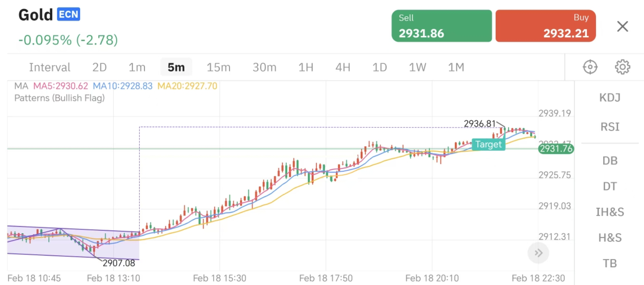Toggle the KDJ indicator
This screenshot has width=644, height=285.
[610, 98]
